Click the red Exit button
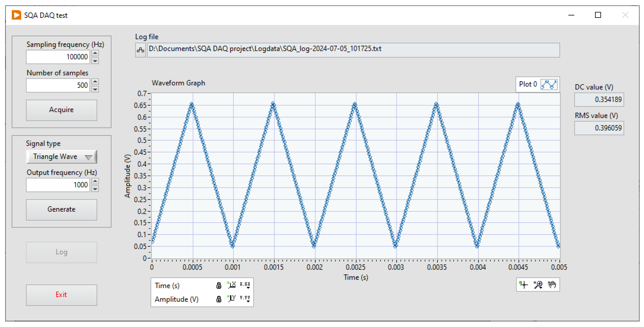This screenshot has height=327, width=644. tap(62, 295)
